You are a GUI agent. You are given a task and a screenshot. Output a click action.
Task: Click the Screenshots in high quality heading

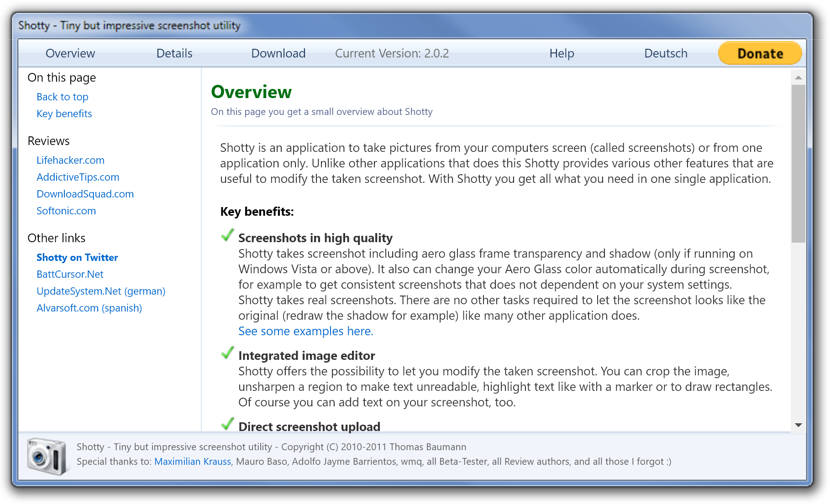[315, 238]
